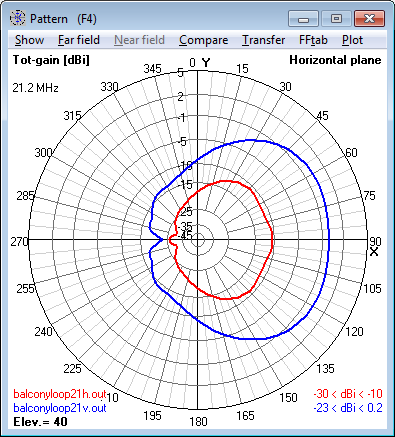Click the 21.2 MHz frequency label
395x437 pixels.
coord(35,88)
